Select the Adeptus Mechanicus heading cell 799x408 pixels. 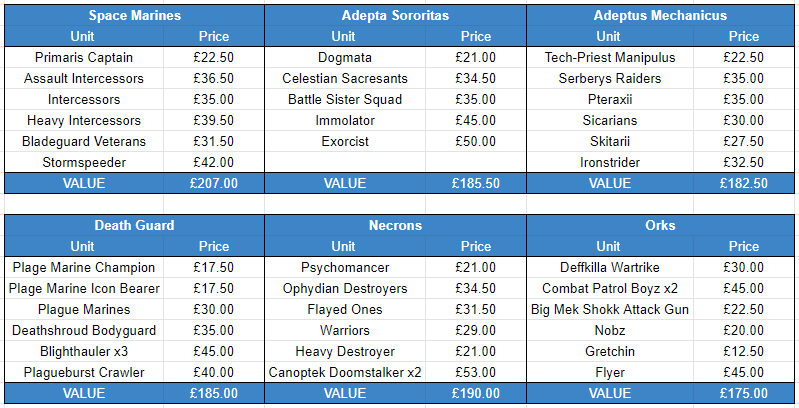pos(659,16)
